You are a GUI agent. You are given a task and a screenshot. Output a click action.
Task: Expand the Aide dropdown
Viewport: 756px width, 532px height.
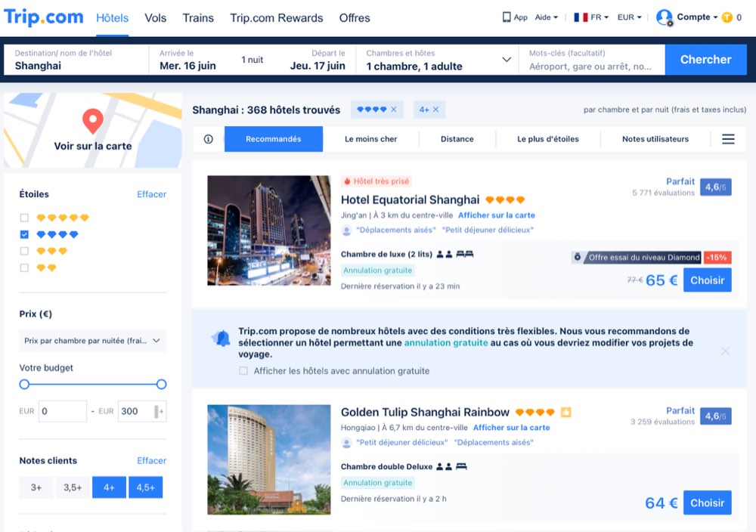[547, 17]
